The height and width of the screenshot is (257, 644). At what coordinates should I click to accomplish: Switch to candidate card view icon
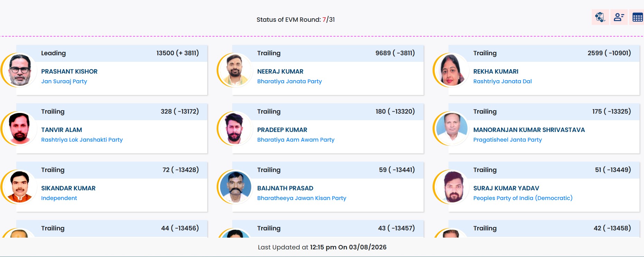[619, 17]
